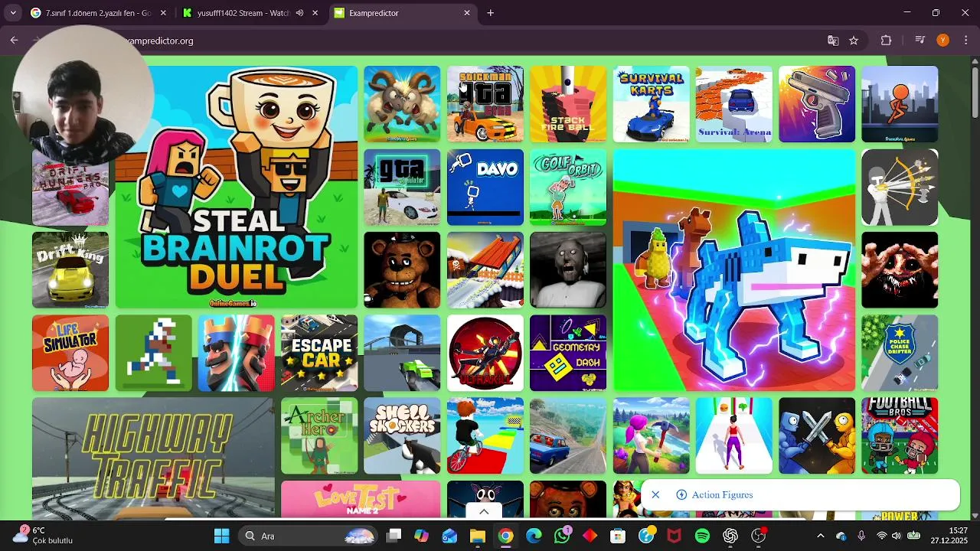The height and width of the screenshot is (551, 980).
Task: Open the Windows Start menu
Action: pos(222,536)
